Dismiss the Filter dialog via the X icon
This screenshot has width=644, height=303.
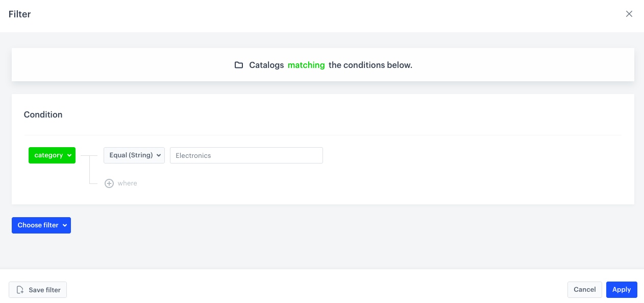click(629, 14)
